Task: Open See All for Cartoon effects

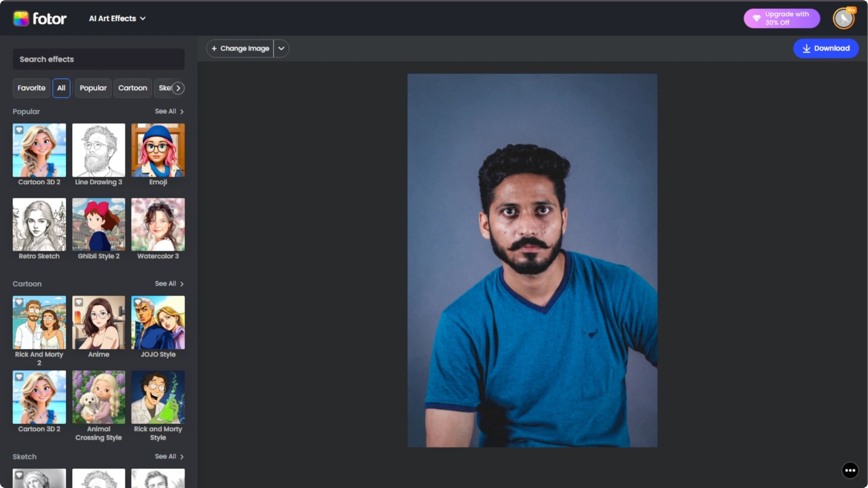Action: pyautogui.click(x=169, y=284)
